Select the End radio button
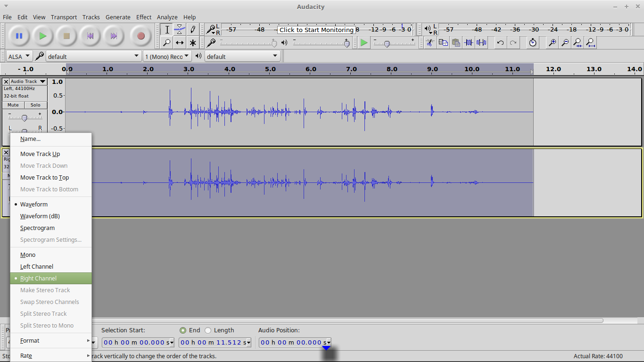This screenshot has width=644, height=362. click(x=183, y=330)
